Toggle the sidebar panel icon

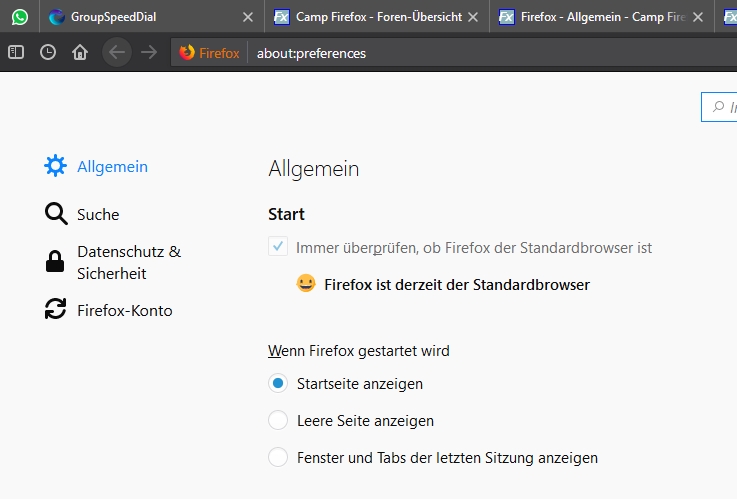click(x=16, y=53)
